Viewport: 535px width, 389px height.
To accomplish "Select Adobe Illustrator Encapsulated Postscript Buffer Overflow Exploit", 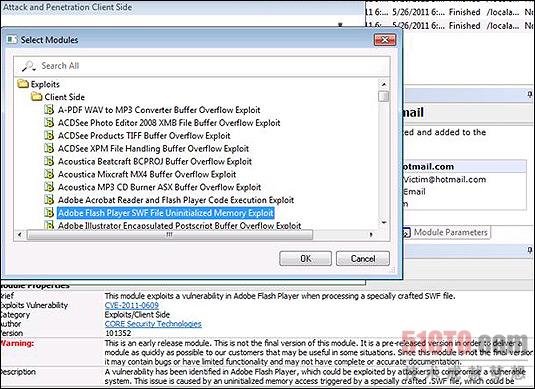I will click(179, 226).
